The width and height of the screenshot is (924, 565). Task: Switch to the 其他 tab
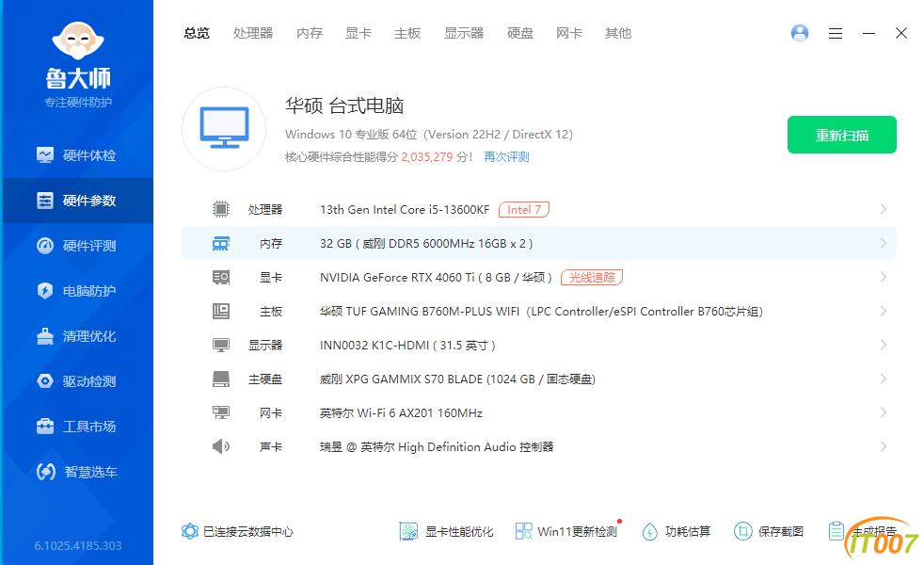click(x=617, y=33)
